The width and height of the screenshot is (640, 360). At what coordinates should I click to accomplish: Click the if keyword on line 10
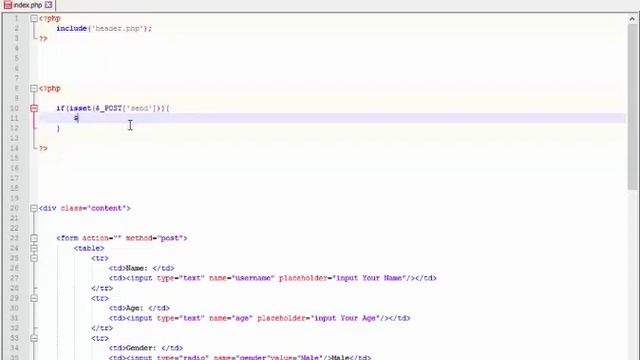coord(60,108)
